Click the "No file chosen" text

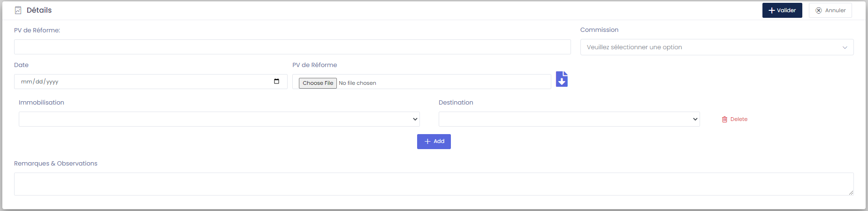pos(358,83)
